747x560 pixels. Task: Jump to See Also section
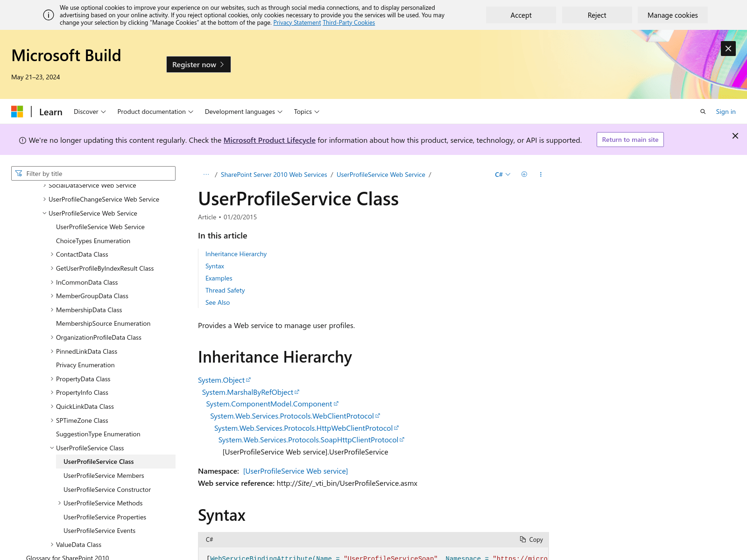(x=218, y=302)
